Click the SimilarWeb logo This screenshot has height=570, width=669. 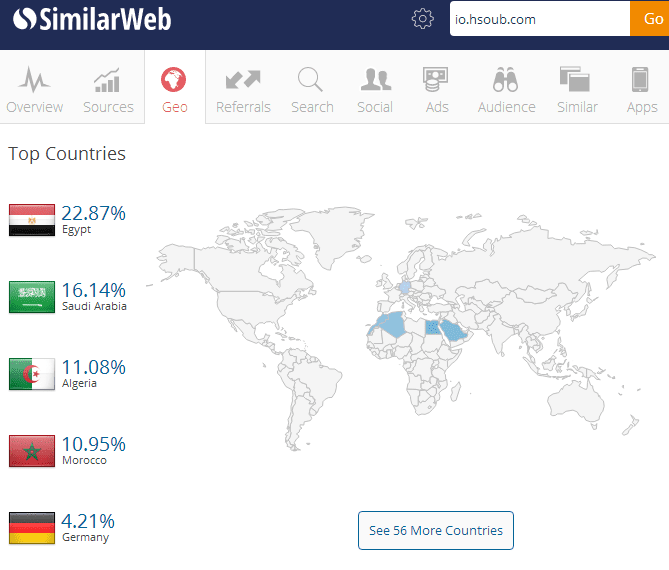[x=91, y=19]
